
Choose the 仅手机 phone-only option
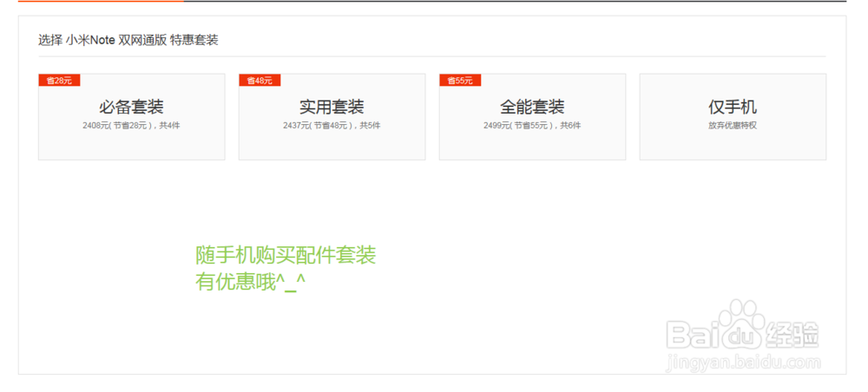click(x=733, y=117)
